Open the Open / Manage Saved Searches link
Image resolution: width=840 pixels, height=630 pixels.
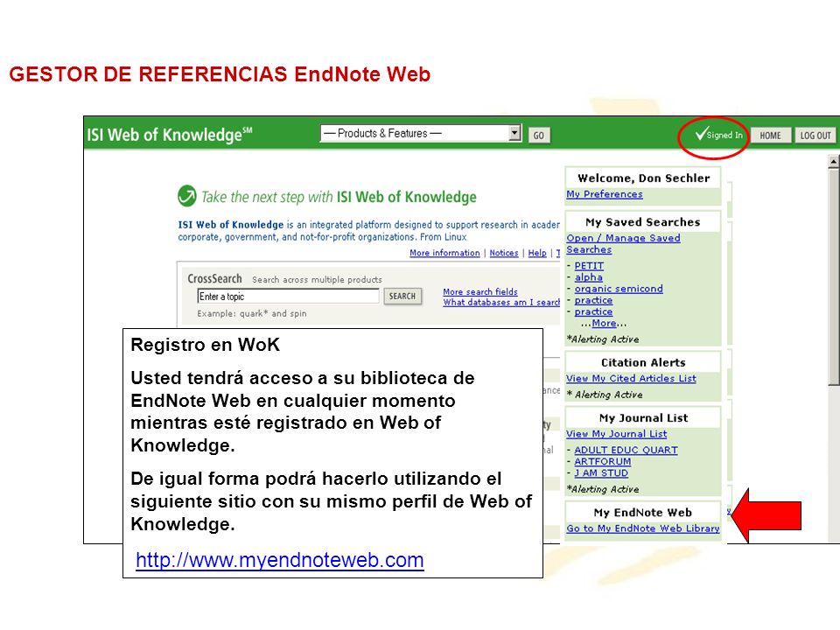click(x=623, y=244)
